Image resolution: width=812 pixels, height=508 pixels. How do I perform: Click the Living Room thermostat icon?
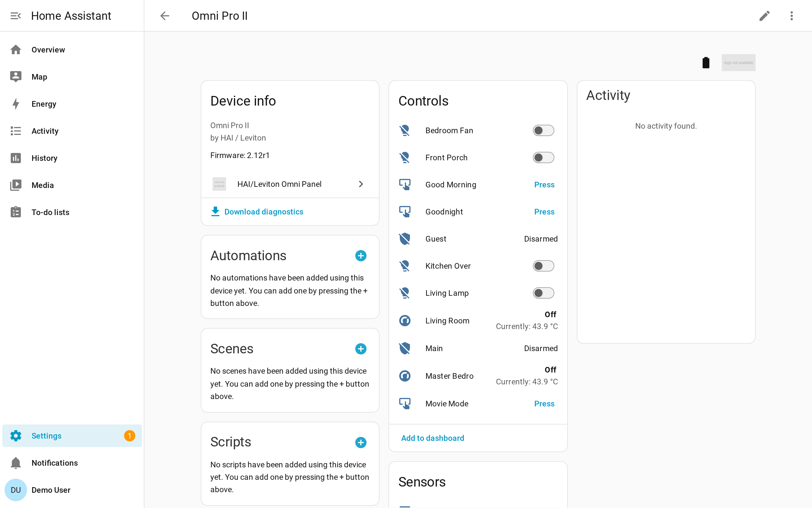[x=405, y=321]
